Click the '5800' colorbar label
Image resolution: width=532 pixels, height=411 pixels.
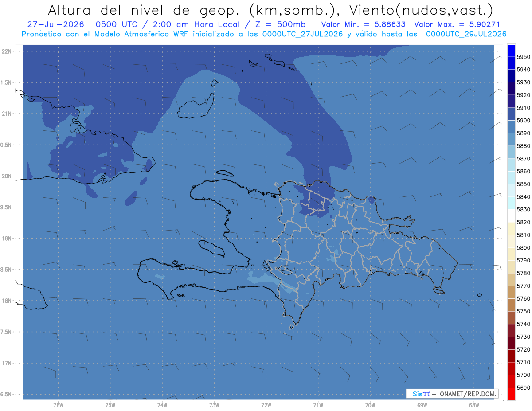click(524, 248)
